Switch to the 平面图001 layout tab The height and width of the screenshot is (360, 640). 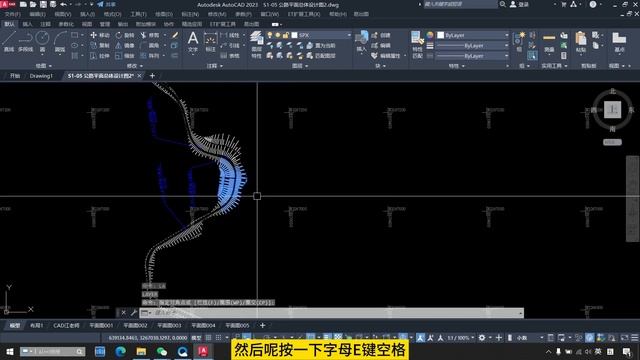101,325
